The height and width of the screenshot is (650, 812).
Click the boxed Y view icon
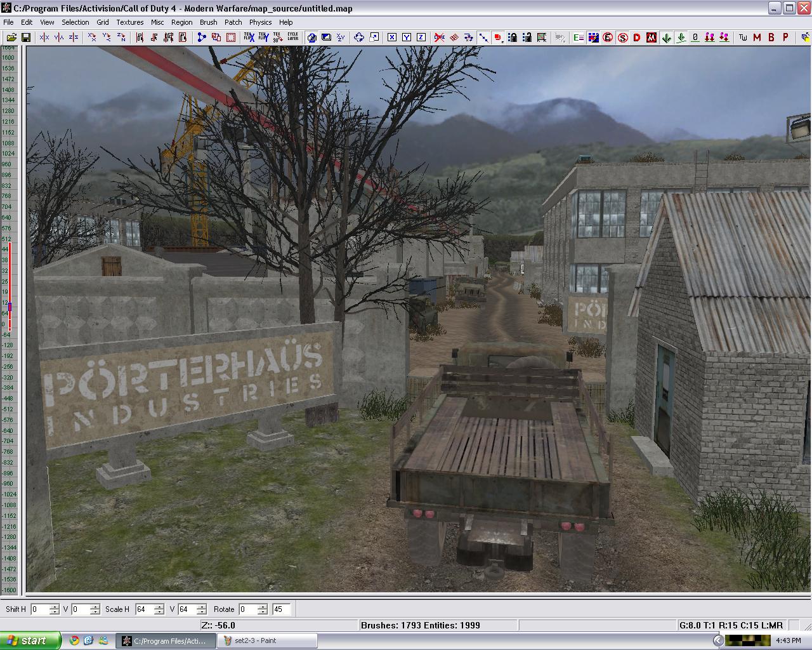[407, 37]
